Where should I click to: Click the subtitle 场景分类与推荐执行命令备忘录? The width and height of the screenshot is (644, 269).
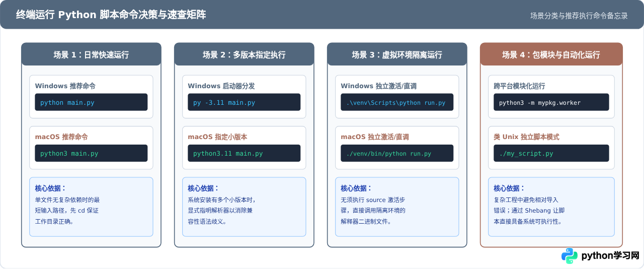(x=579, y=16)
